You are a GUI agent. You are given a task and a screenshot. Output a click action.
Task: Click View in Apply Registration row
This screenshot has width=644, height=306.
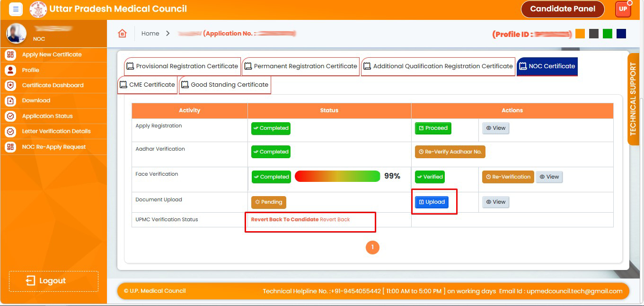click(495, 128)
